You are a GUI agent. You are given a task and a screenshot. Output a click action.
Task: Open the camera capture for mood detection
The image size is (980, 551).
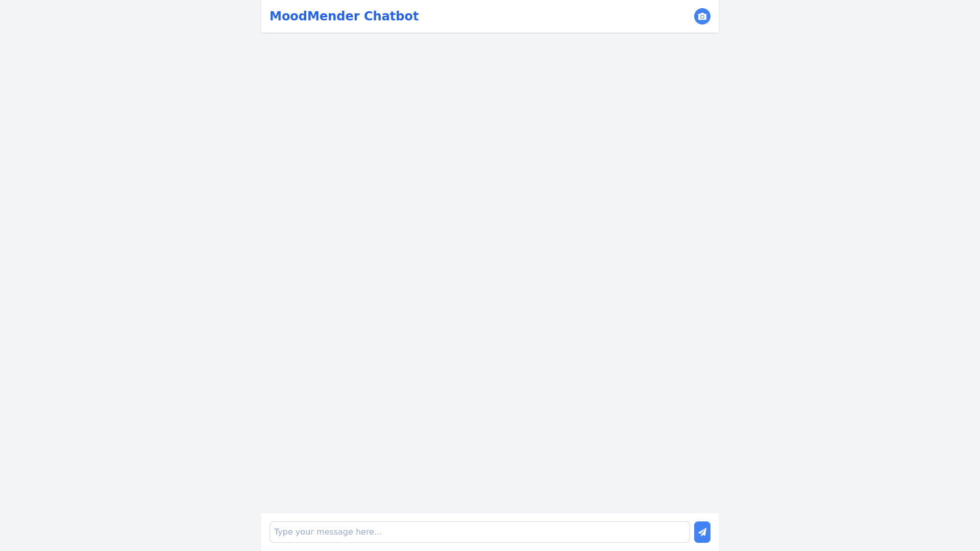click(x=702, y=16)
